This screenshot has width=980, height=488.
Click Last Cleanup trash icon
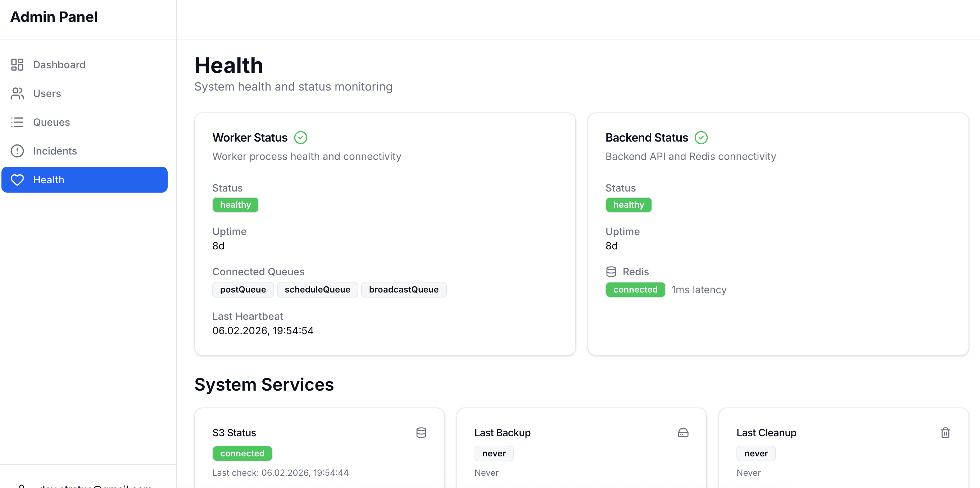click(945, 433)
